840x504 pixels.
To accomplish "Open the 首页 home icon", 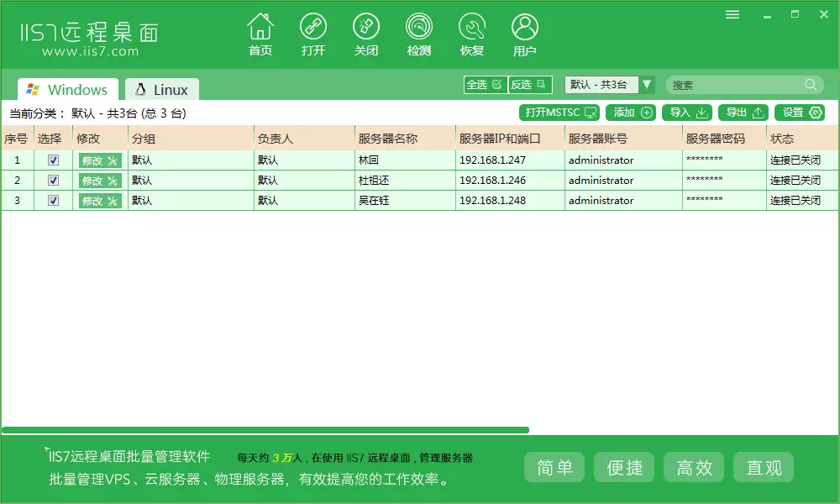I will (260, 34).
